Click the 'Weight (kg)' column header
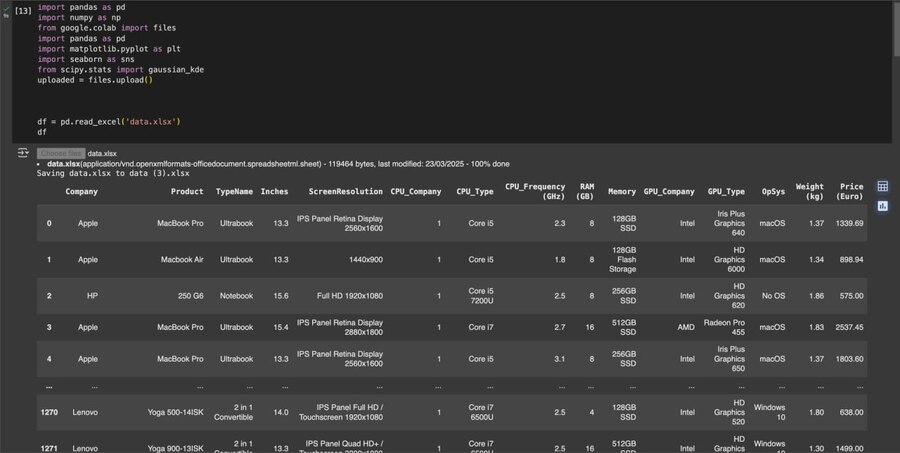Viewport: 900px width, 453px height. click(809, 191)
